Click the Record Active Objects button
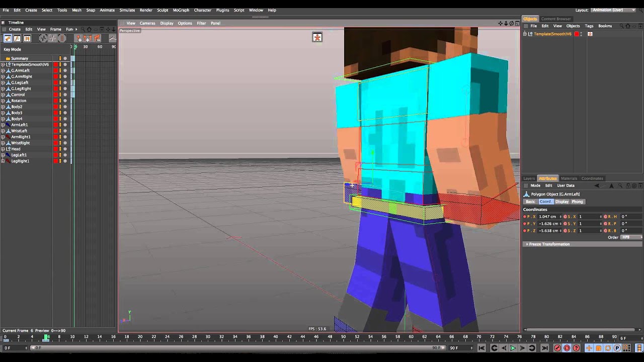Viewport: 644px width, 362px height. pyautogui.click(x=557, y=348)
